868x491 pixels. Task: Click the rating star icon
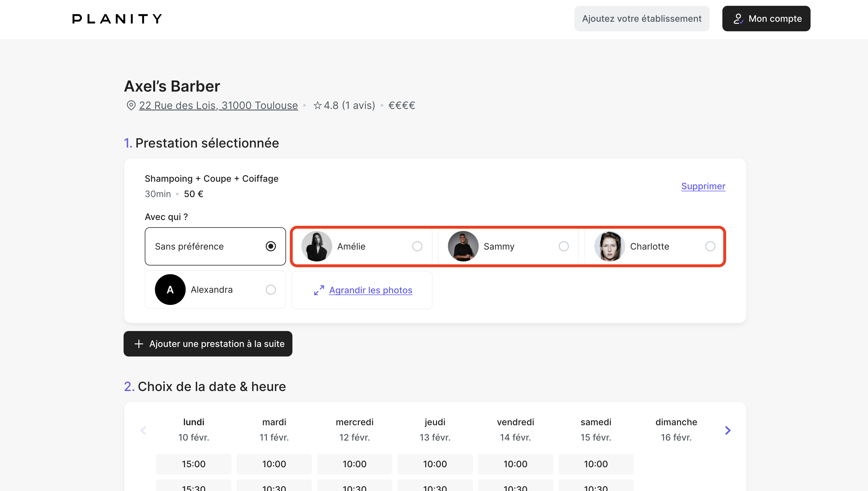(317, 106)
